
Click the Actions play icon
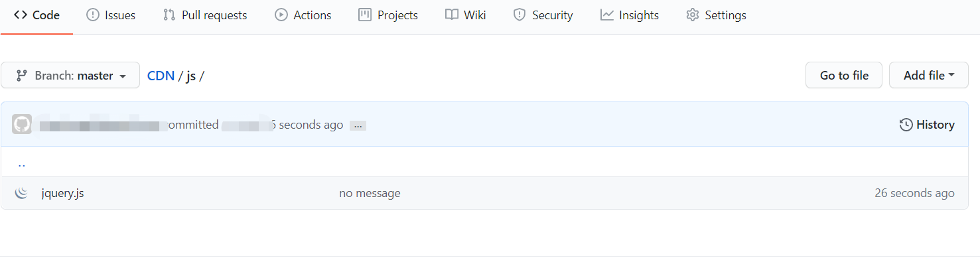point(281,15)
